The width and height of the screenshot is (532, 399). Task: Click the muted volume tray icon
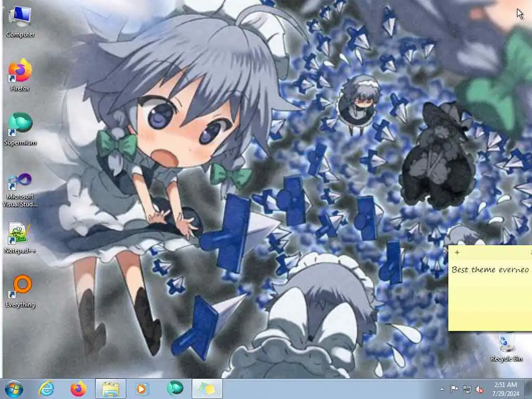coord(480,390)
